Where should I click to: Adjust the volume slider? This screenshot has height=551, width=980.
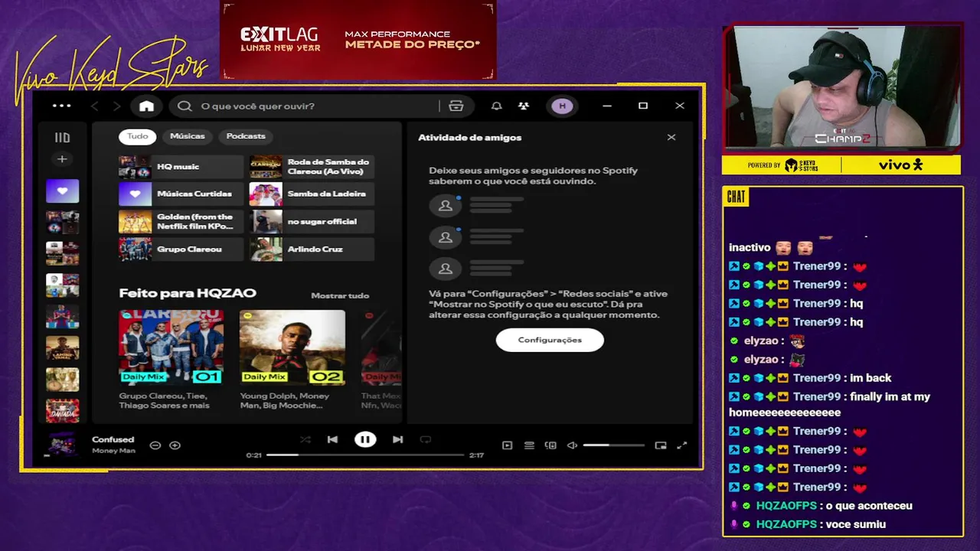pyautogui.click(x=613, y=445)
